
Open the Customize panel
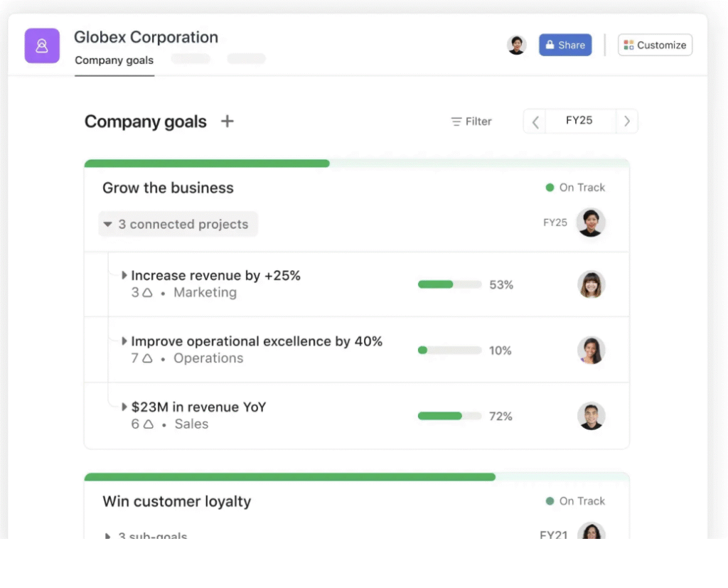[x=655, y=45]
